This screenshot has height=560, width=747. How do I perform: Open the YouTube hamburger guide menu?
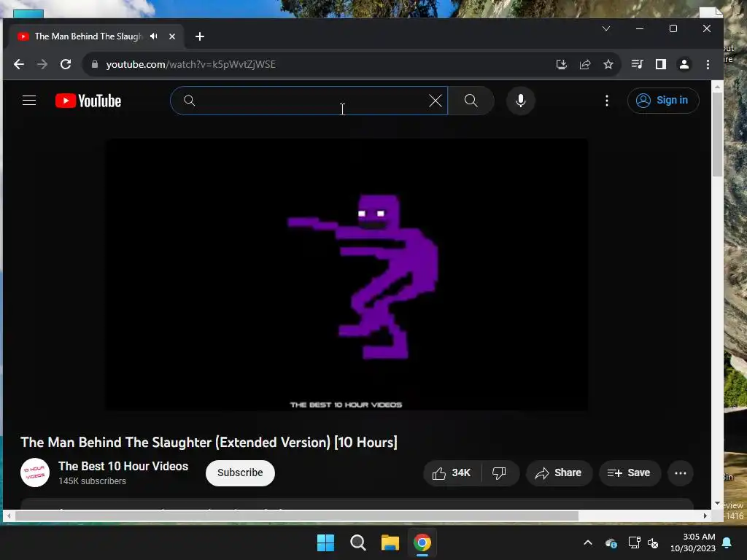point(29,101)
